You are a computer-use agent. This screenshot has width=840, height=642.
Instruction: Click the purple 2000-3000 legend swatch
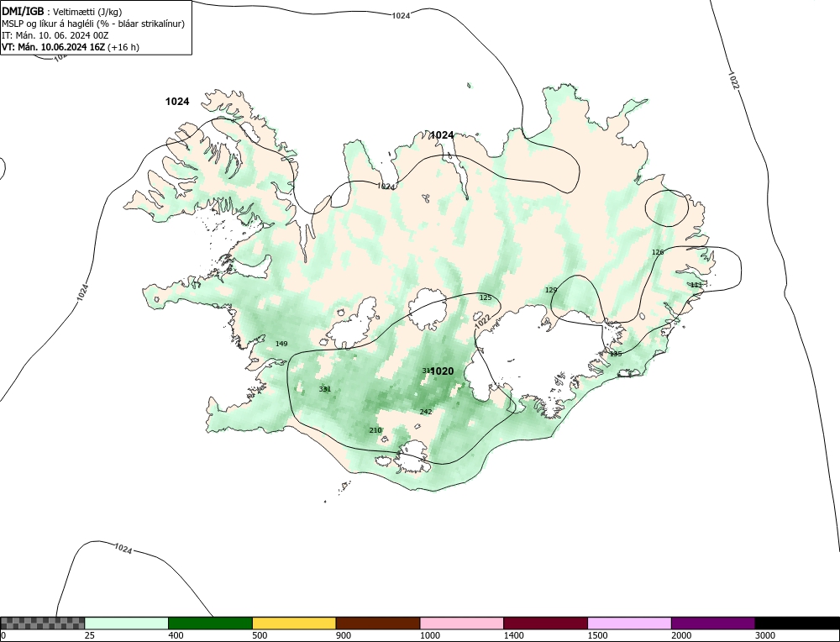pos(713,624)
